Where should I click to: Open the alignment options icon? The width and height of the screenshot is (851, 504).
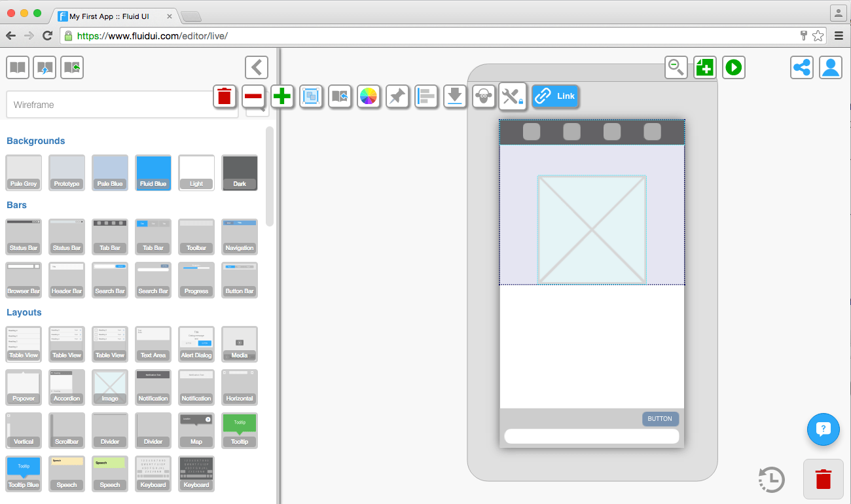pyautogui.click(x=425, y=96)
